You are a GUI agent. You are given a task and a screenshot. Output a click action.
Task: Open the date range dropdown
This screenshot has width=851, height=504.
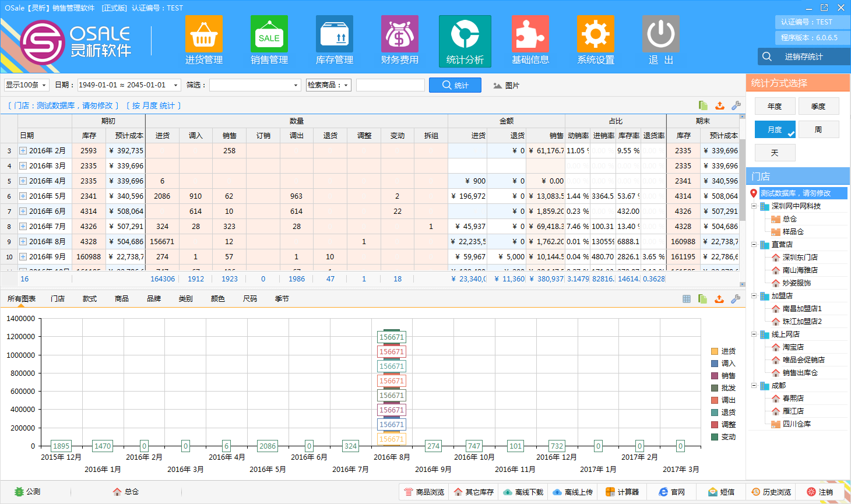[x=175, y=85]
